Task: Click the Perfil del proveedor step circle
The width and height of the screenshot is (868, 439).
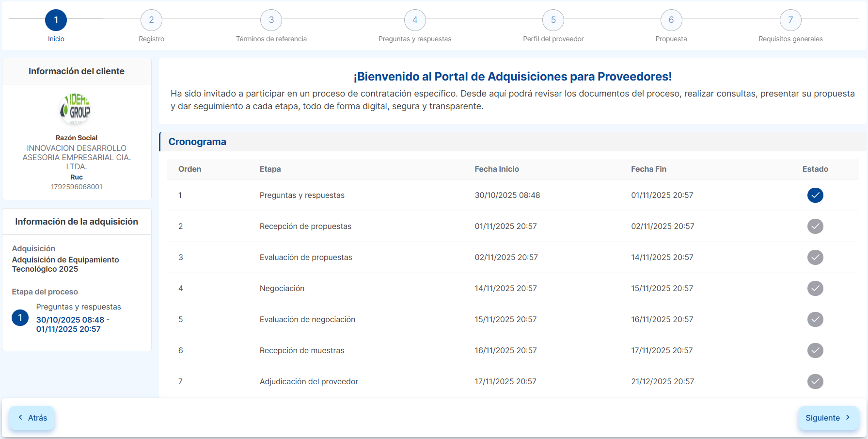Action: tap(553, 20)
